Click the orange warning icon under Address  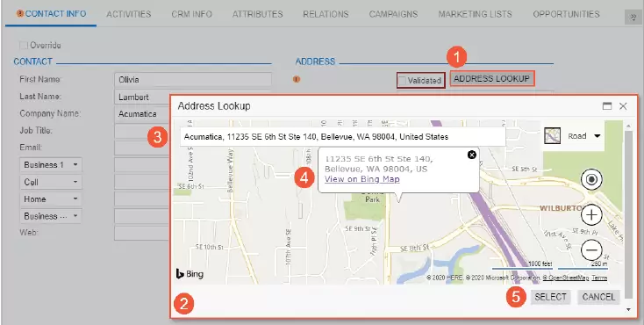point(297,79)
